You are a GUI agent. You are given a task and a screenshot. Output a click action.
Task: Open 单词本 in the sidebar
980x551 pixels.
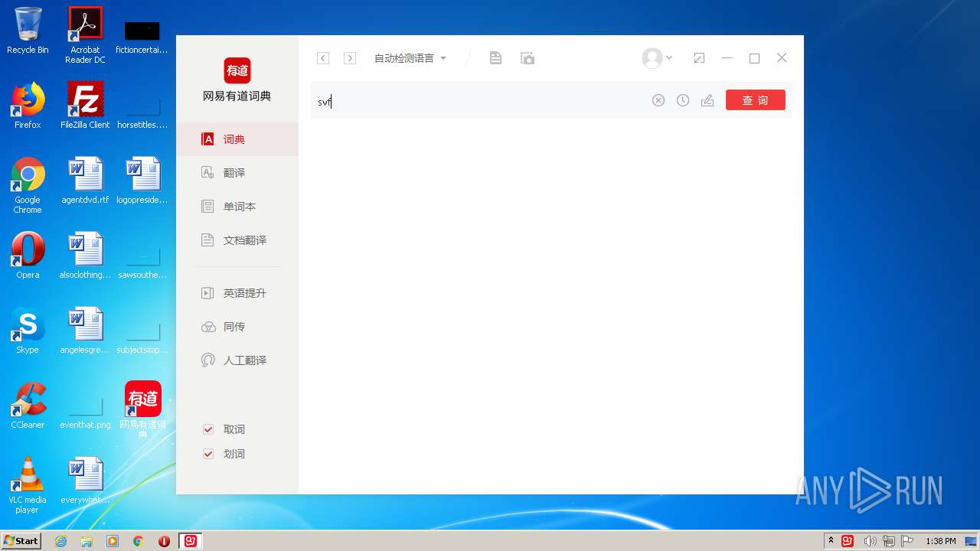click(237, 207)
